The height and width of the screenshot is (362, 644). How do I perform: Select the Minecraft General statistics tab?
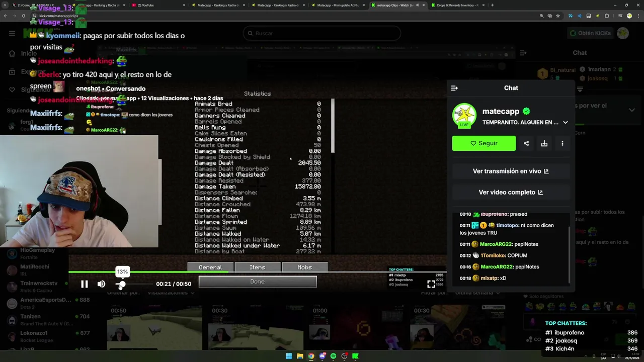pos(210,267)
